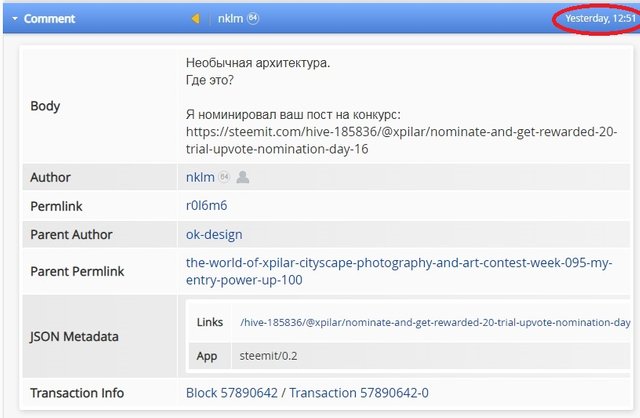Screen dimensions: 640x418
Task: Click the Parent Author label
Action: [71, 235]
